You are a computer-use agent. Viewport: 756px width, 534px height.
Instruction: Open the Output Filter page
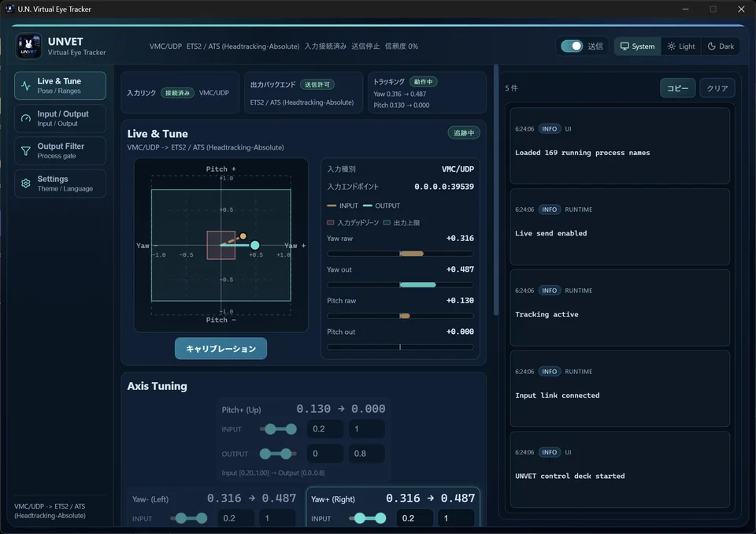pos(61,151)
